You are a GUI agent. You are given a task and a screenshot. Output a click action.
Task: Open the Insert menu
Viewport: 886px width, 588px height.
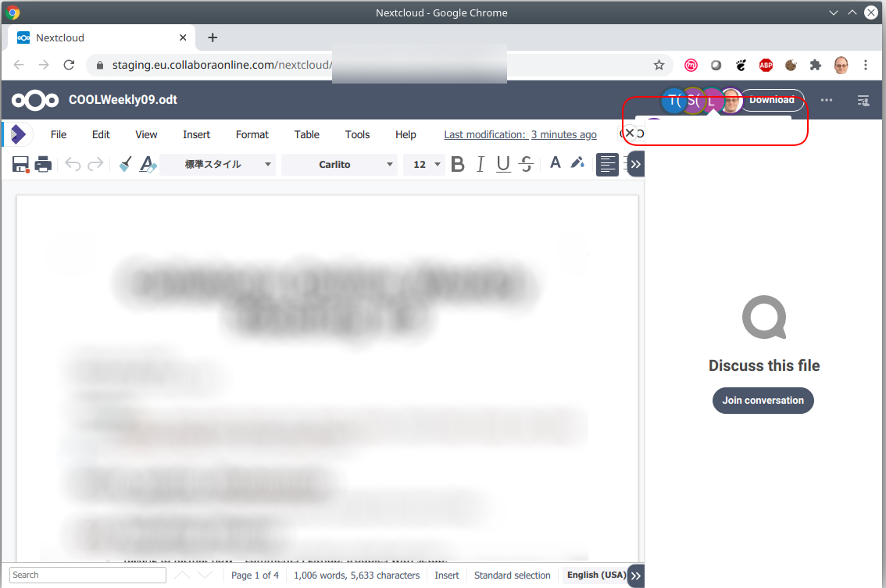196,134
